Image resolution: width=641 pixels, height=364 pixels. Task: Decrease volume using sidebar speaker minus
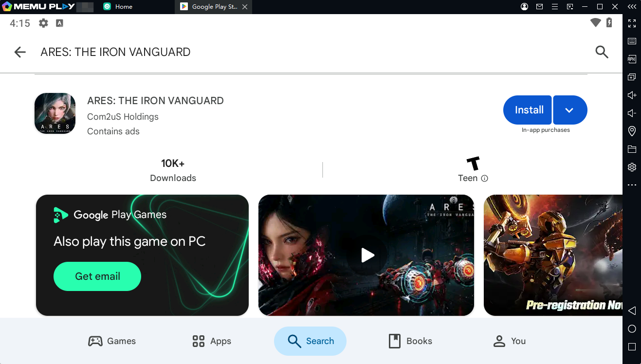point(632,113)
